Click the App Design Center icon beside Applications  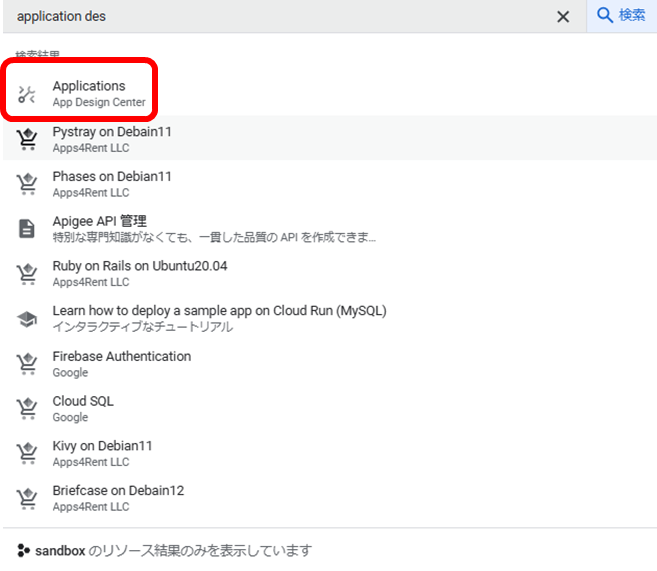(x=26, y=94)
